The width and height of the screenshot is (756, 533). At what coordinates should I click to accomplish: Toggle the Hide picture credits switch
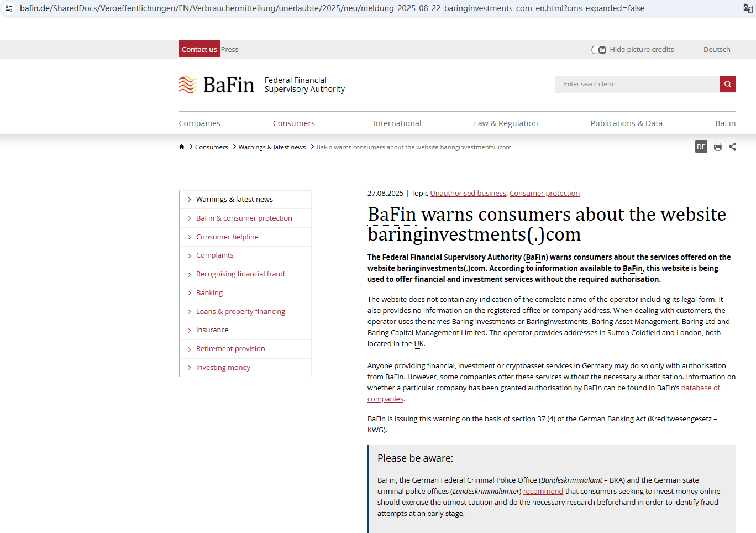coord(599,50)
